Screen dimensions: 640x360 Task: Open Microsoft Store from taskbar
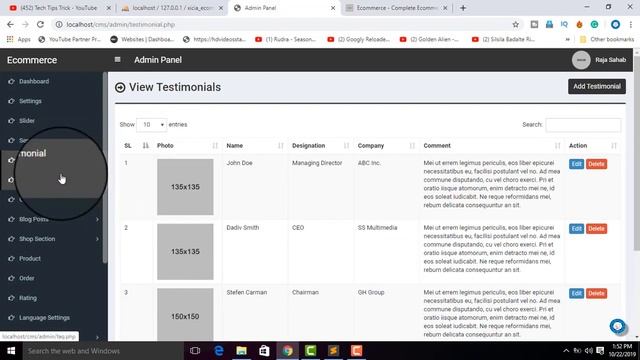[x=264, y=351]
